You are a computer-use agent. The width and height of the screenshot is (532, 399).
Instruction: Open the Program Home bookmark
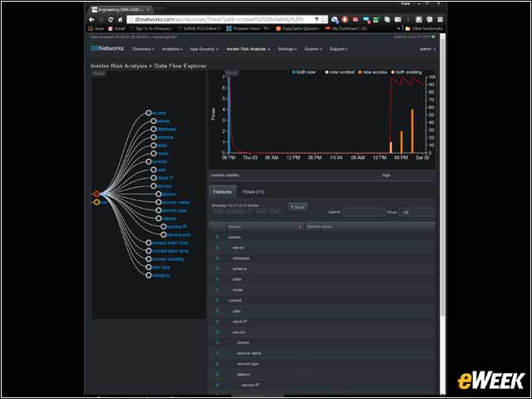pos(248,29)
